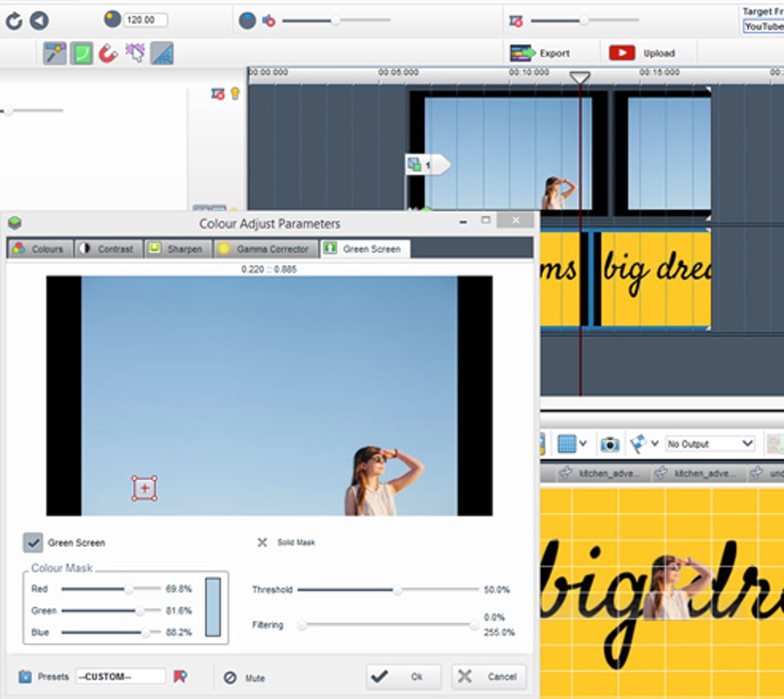This screenshot has height=699, width=784.
Task: Click the light blue colour mask swatch
Action: point(213,607)
